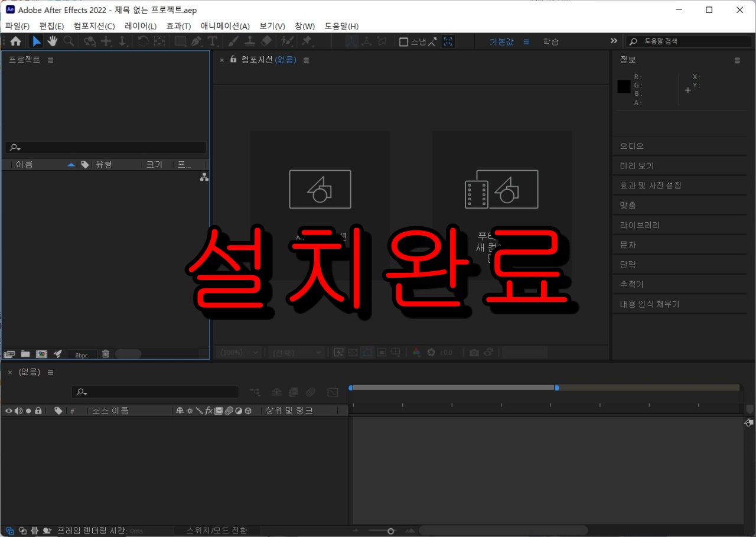This screenshot has width=756, height=537.
Task: Switch modes using 스위치/모드 전환
Action: pos(217,530)
